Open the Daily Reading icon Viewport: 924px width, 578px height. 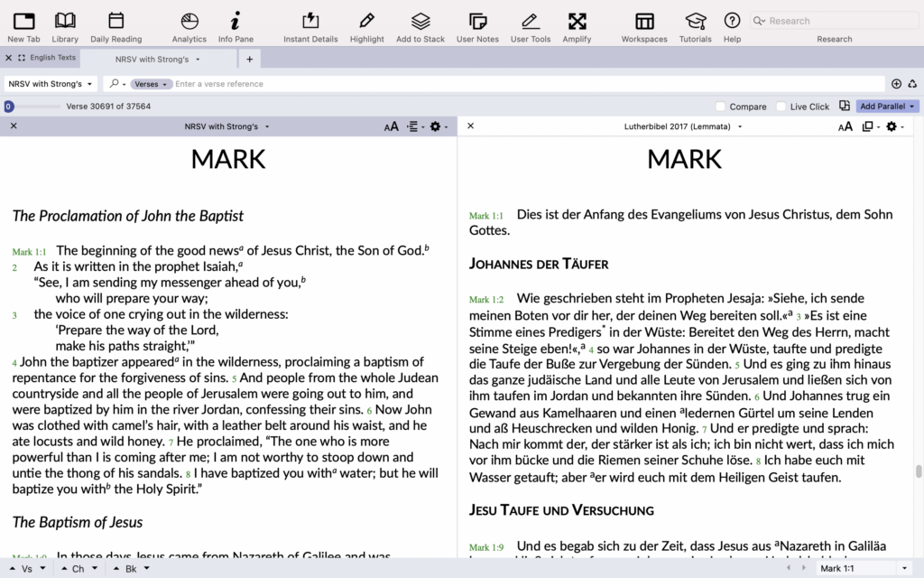115,21
